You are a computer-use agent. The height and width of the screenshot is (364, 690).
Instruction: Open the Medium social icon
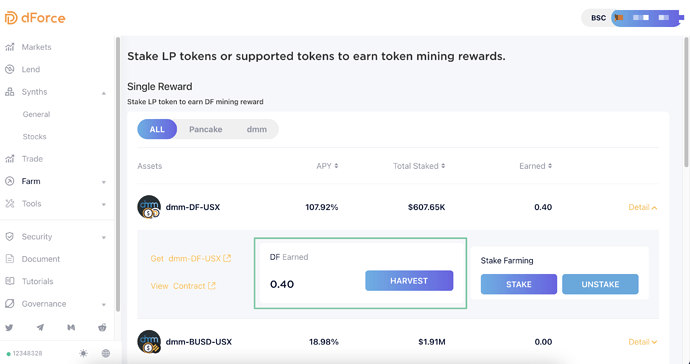click(71, 327)
